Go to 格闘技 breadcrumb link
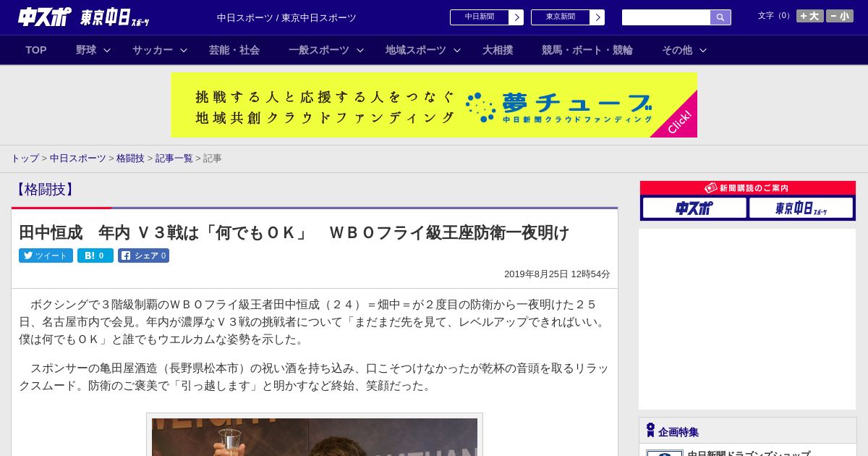 click(130, 158)
